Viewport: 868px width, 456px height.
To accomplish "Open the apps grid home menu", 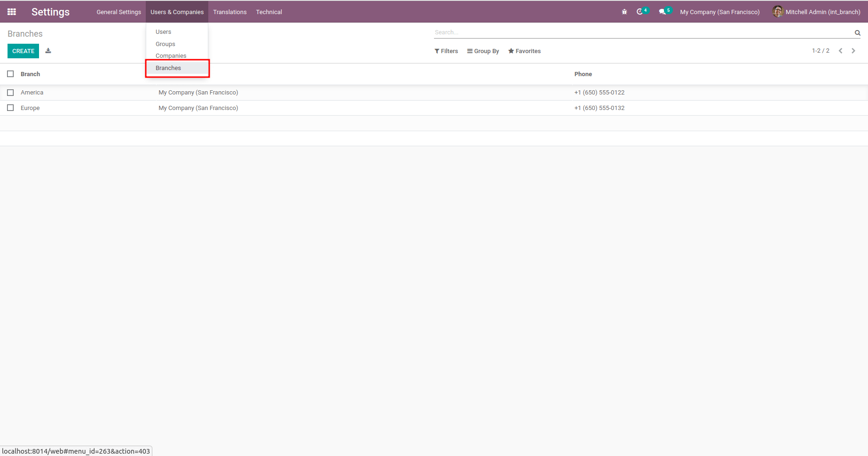I will 12,12.
